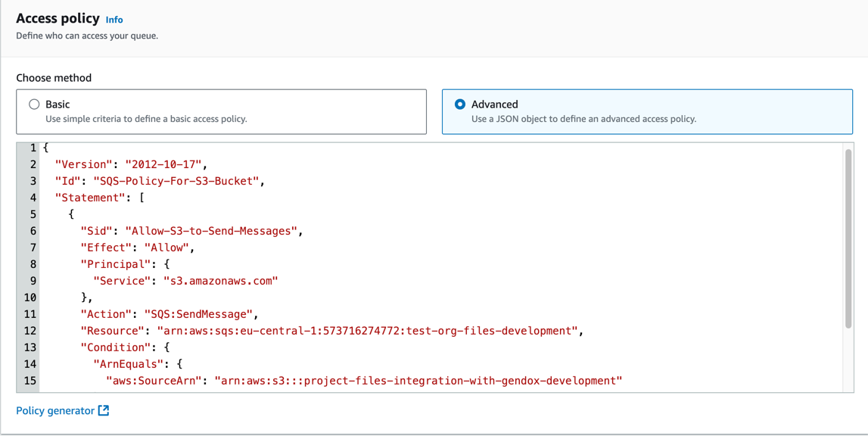Select the Advanced method radio button
This screenshot has height=436, width=868.
point(460,104)
